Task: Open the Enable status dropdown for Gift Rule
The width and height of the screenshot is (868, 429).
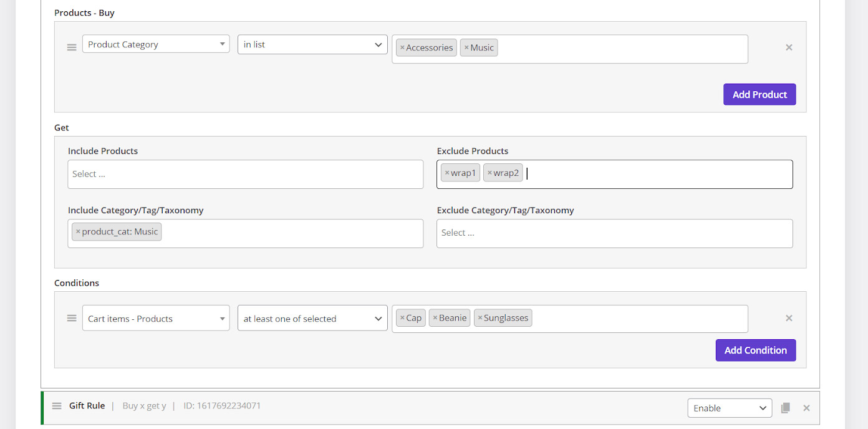Action: tap(730, 408)
